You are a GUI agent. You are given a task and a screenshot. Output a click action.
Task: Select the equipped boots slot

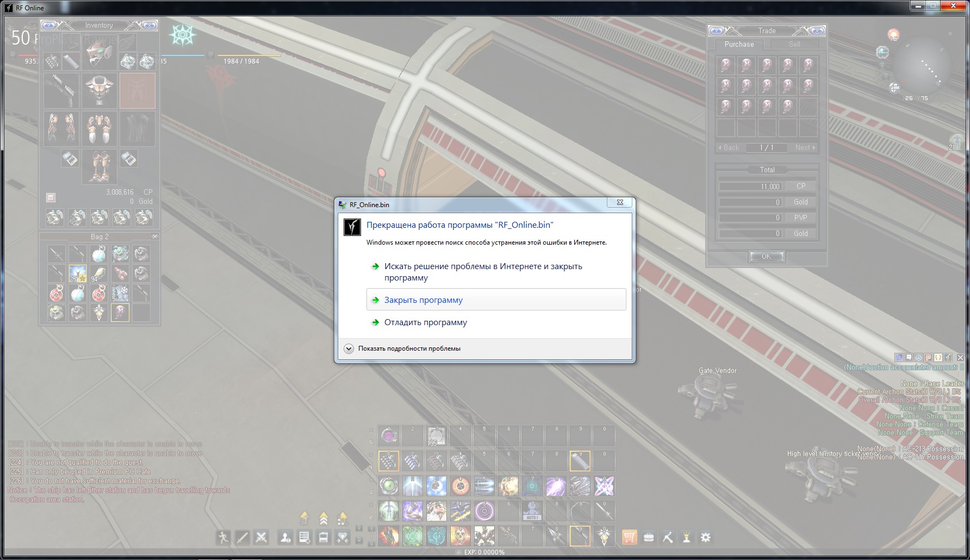point(100,166)
